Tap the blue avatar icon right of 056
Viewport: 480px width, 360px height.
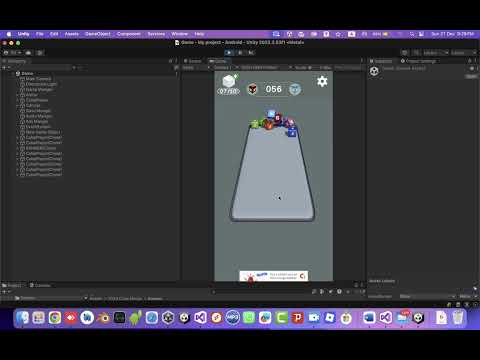[x=295, y=89]
